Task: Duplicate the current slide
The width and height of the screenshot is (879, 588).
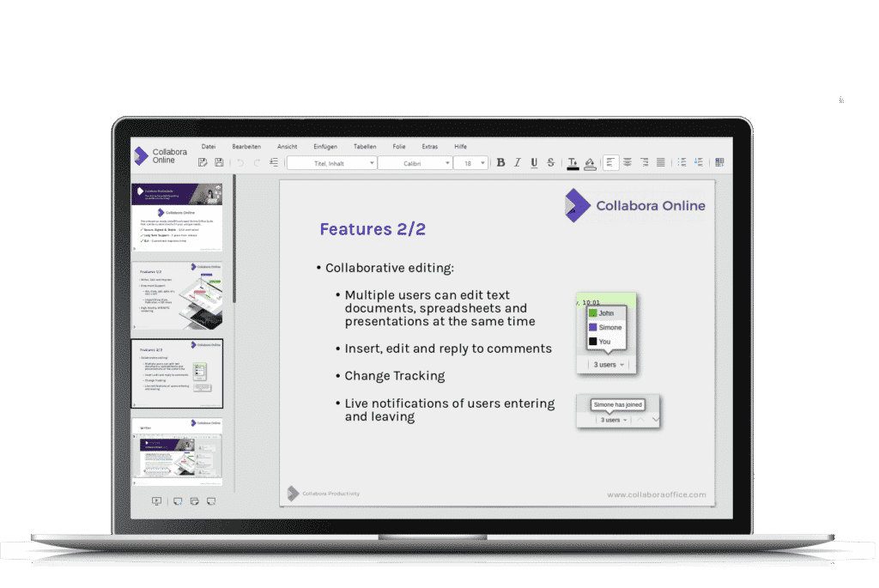Action: point(194,501)
